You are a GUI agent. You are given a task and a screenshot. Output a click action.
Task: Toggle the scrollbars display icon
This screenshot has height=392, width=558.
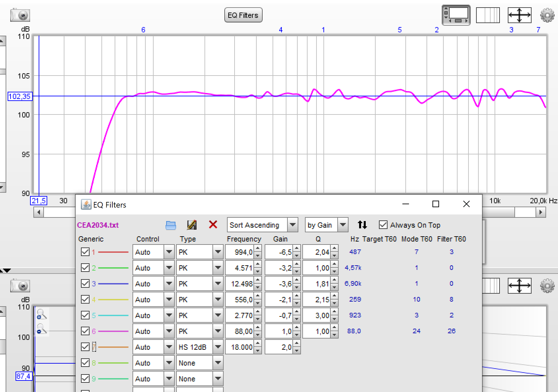[456, 15]
